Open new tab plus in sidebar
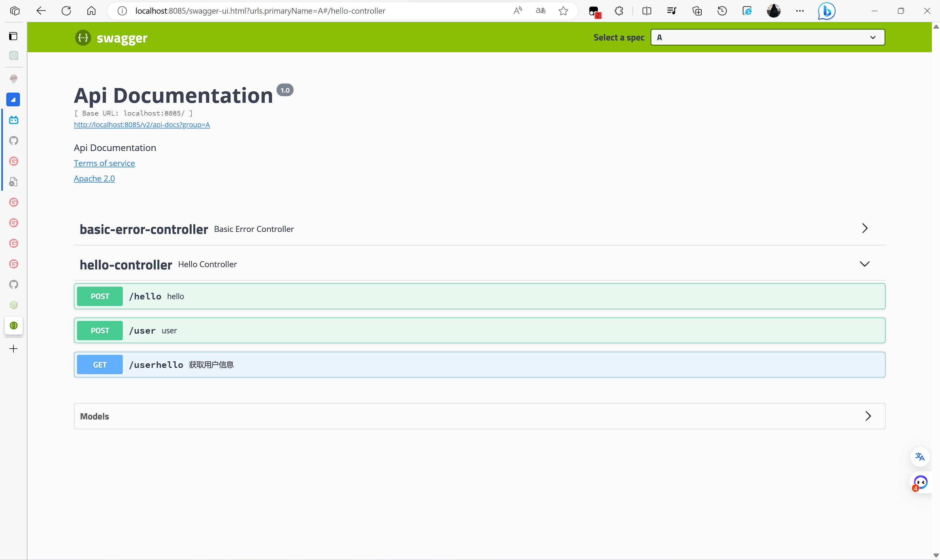Screen dimensions: 940x560 pos(14,349)
